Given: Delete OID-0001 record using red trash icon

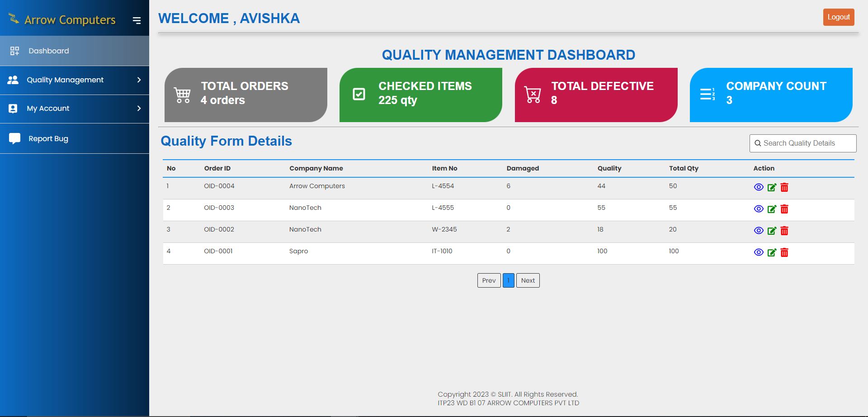Looking at the screenshot, I should click(x=785, y=253).
